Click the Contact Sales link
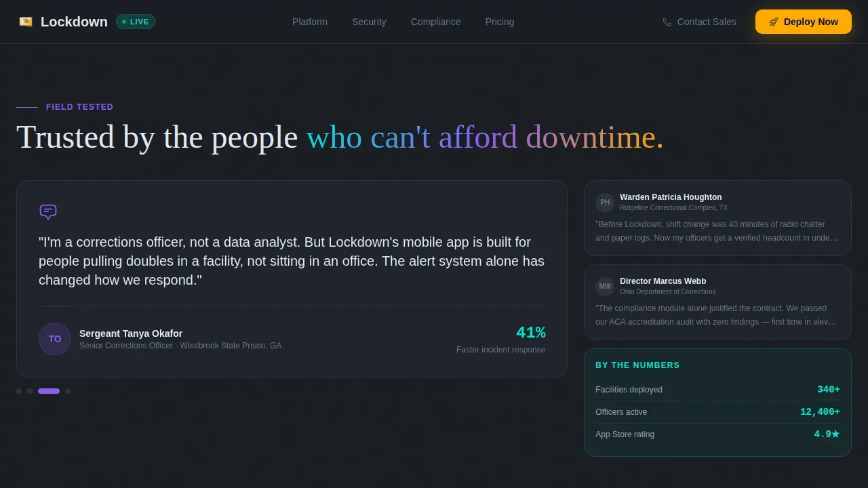 pos(699,22)
